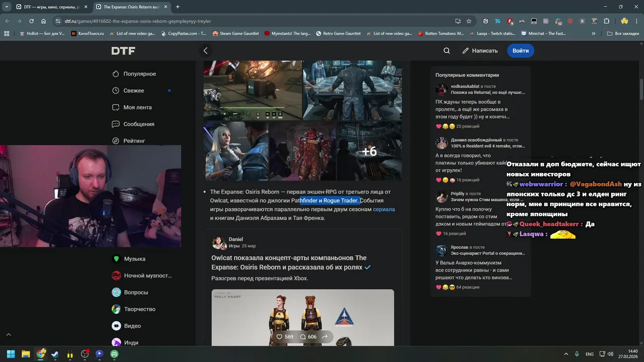The height and width of the screenshot is (362, 644).
Task: Share the embedded post via arrow icon
Action: click(325, 337)
